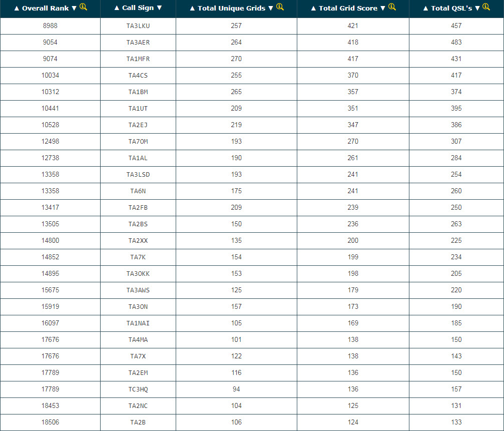Select call sign TA3AWS
The width and height of the screenshot is (504, 431).
tap(138, 290)
